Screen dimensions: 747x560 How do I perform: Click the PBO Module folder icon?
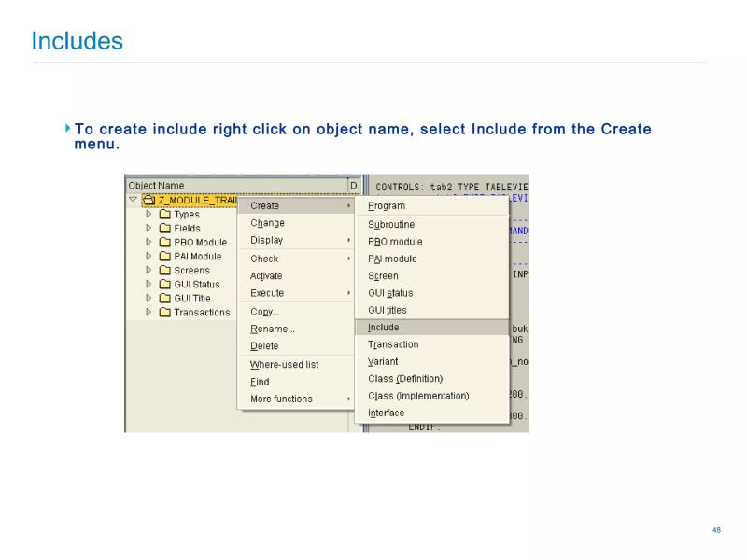point(165,243)
